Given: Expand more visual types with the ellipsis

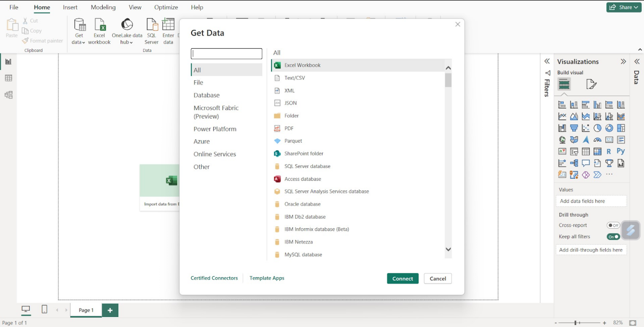Looking at the screenshot, I should pyautogui.click(x=609, y=175).
